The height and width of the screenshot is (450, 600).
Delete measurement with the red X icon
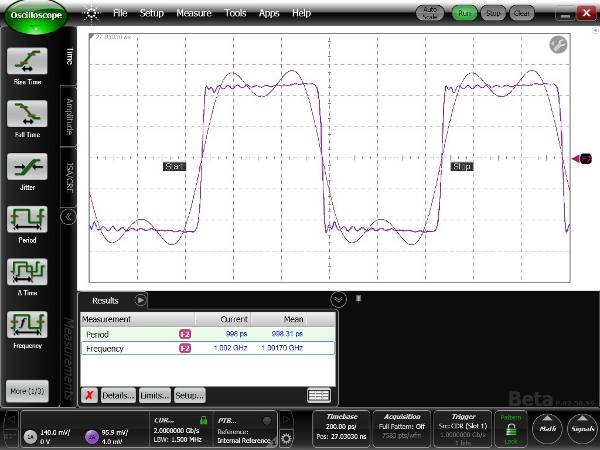[89, 395]
